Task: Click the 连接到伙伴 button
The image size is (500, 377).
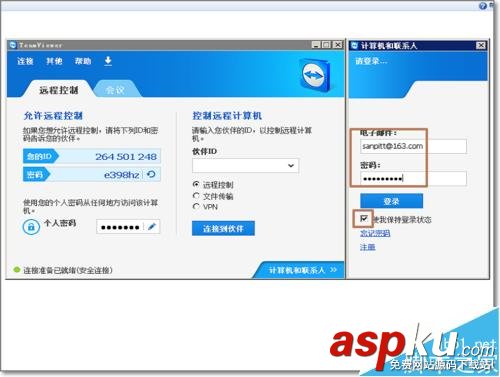Action: (223, 229)
